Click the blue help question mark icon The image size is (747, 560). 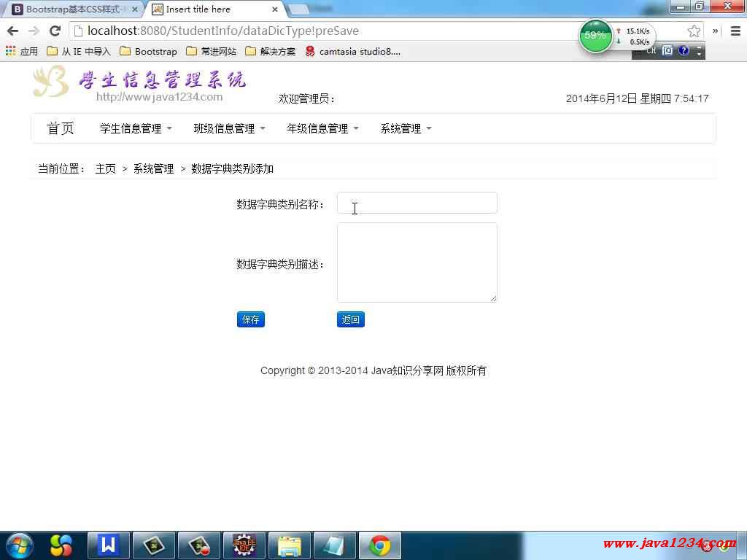click(x=683, y=50)
